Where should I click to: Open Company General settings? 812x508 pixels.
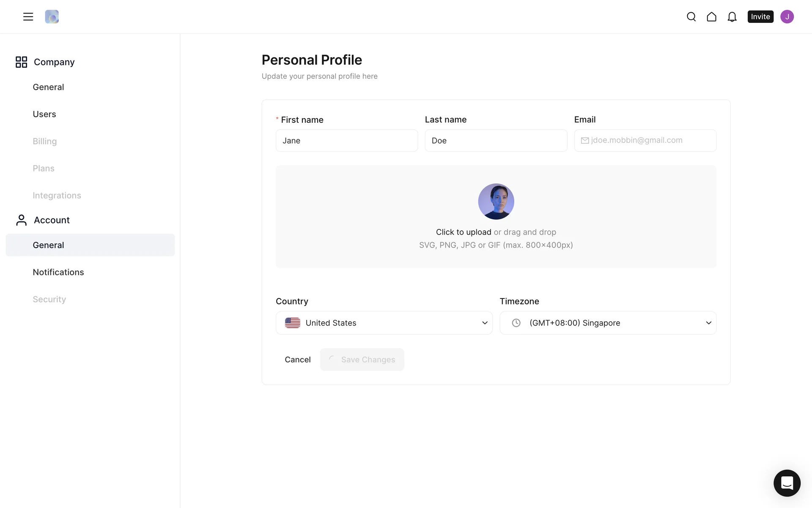tap(48, 87)
